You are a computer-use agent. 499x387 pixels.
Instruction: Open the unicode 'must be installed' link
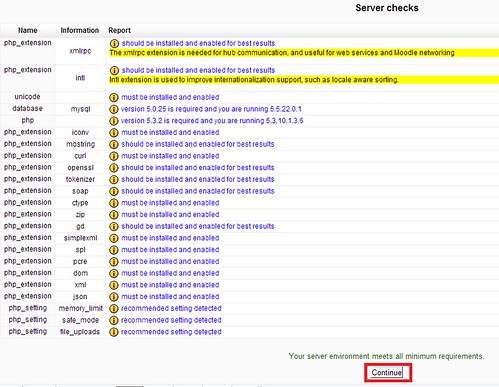tap(170, 97)
